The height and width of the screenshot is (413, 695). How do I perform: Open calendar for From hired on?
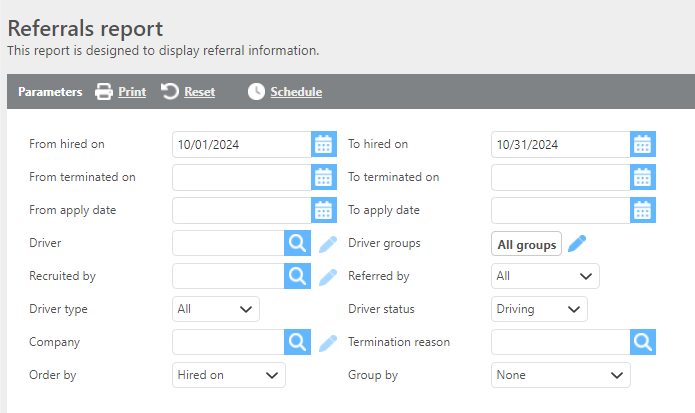pos(323,144)
